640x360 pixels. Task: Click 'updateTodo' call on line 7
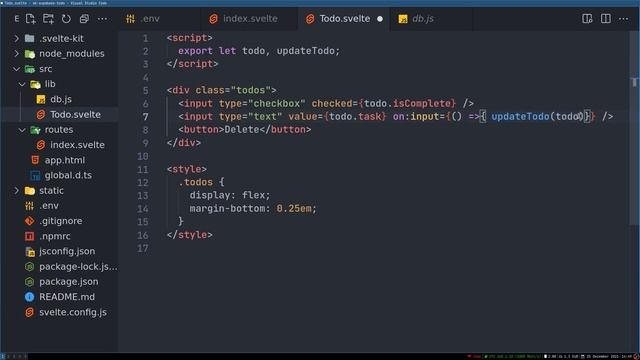[520, 117]
